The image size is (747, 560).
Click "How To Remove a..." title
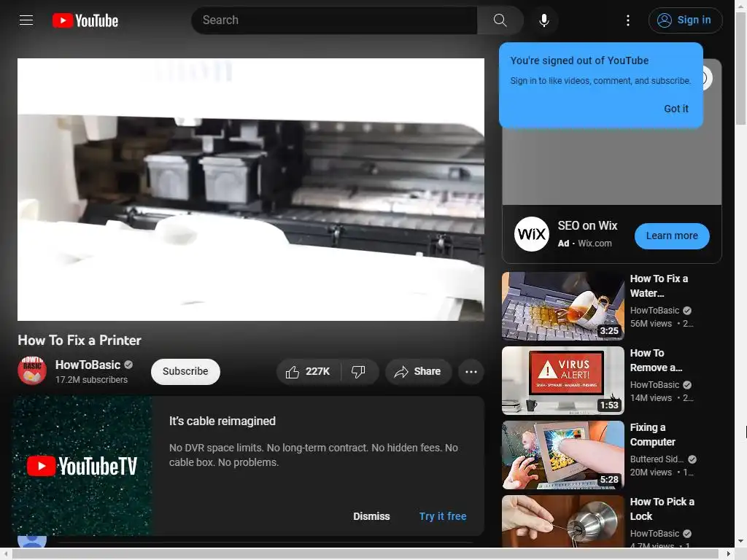(656, 360)
